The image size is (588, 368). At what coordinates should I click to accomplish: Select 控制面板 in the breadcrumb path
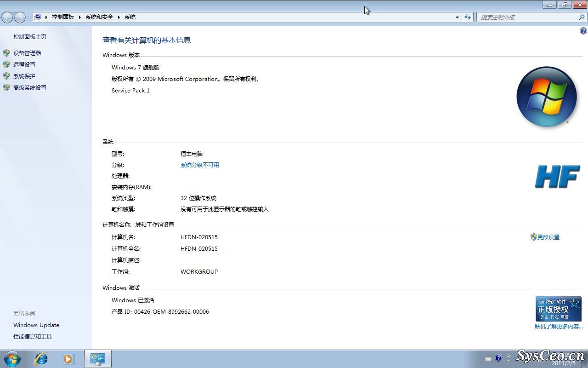pyautogui.click(x=63, y=17)
